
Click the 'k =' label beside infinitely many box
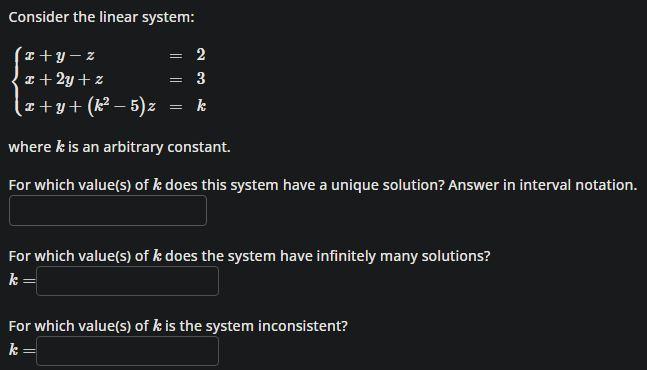pos(22,280)
